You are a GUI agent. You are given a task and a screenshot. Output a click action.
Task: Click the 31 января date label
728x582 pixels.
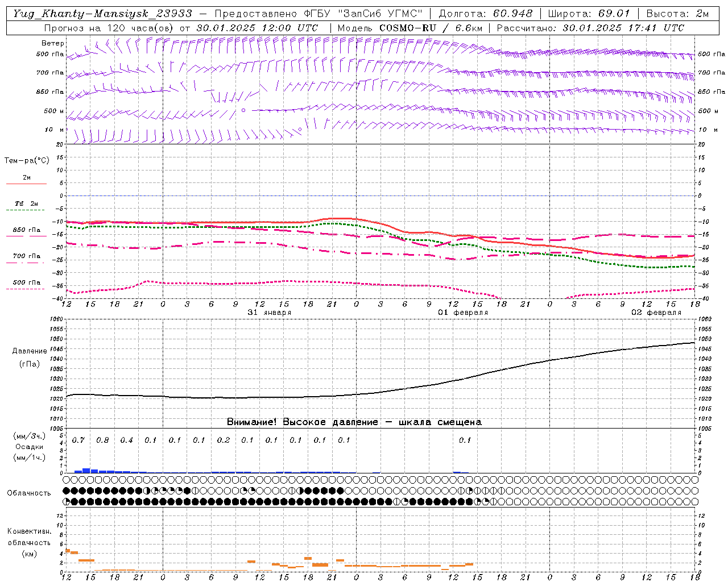point(269,313)
